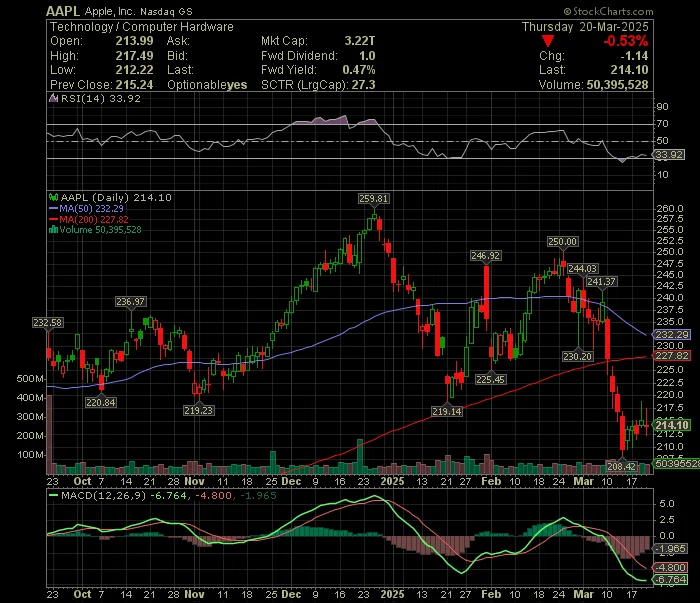Click the Optionable yes field
This screenshot has height=603, width=700.
[207, 85]
